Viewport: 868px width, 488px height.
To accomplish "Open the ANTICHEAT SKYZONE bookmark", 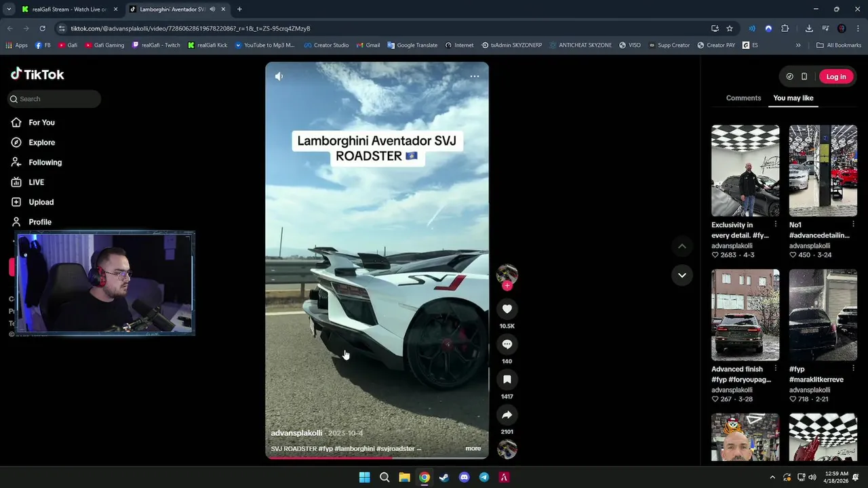I will (580, 45).
